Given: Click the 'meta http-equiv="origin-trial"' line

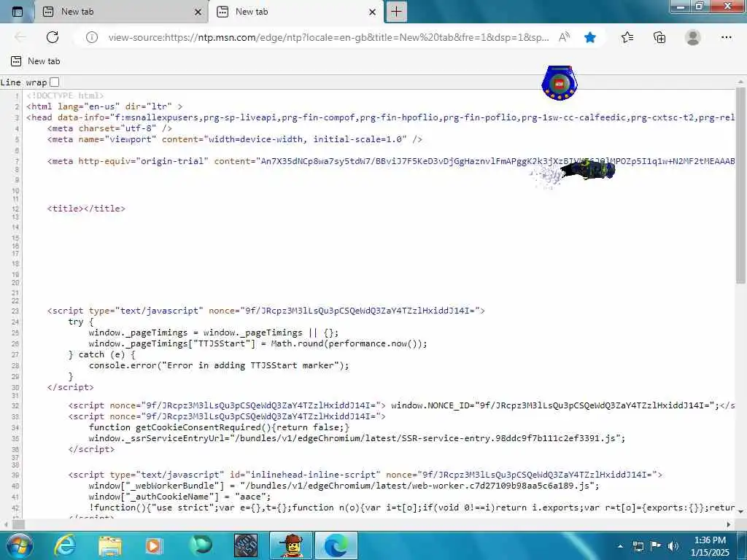Looking at the screenshot, I should click(391, 161).
